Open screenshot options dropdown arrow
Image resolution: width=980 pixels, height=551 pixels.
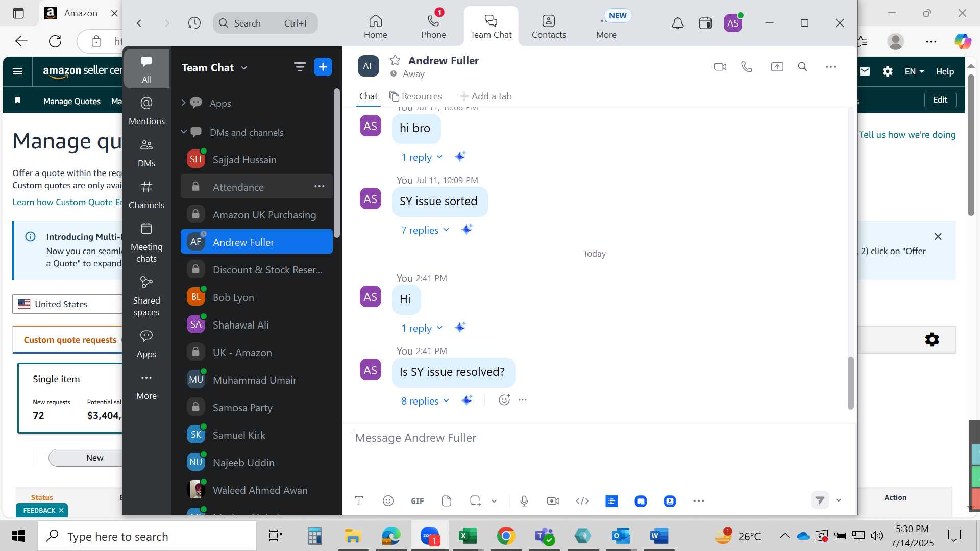tap(494, 501)
